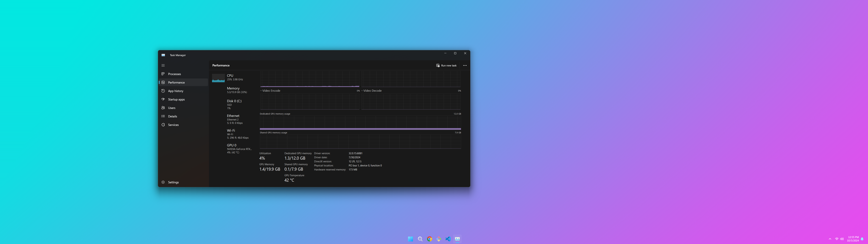Open Users via its people icon
This screenshot has width=868, height=244.
tap(163, 108)
